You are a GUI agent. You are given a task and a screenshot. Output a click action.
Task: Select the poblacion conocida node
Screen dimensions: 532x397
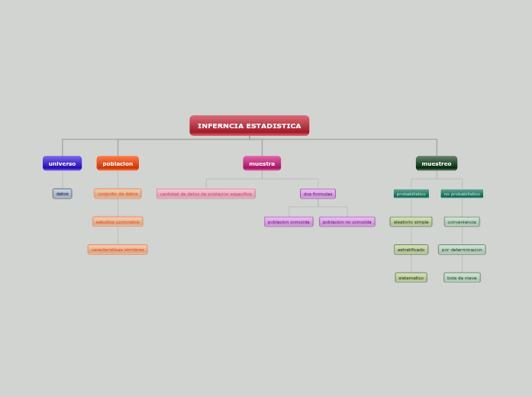click(289, 222)
